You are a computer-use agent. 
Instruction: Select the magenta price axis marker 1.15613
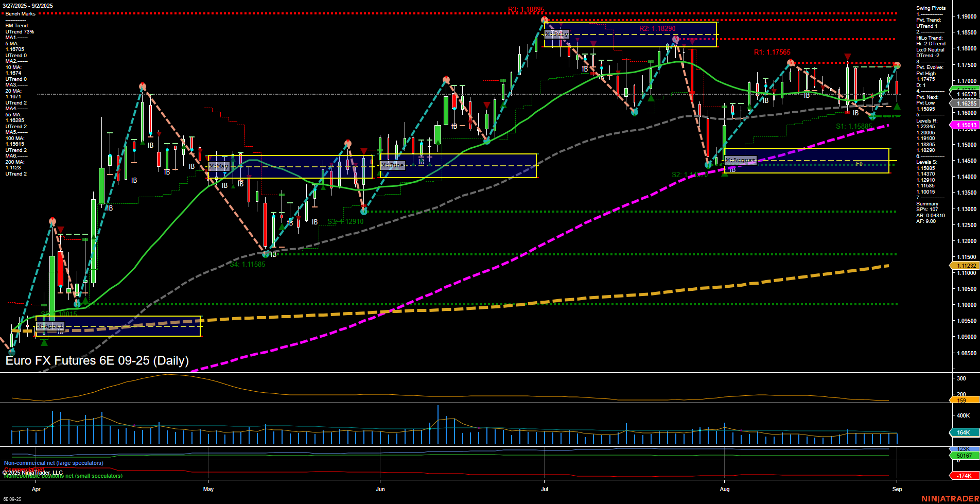pyautogui.click(x=966, y=125)
